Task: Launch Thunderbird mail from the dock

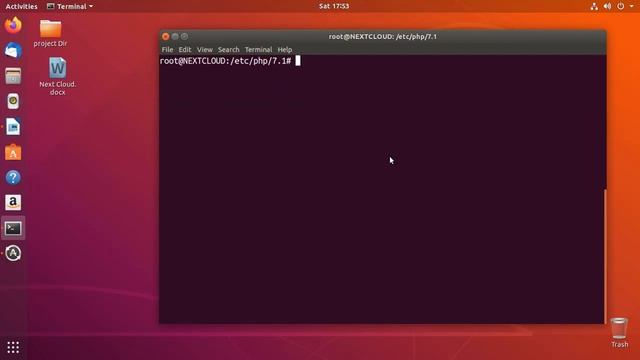Action: [13, 51]
